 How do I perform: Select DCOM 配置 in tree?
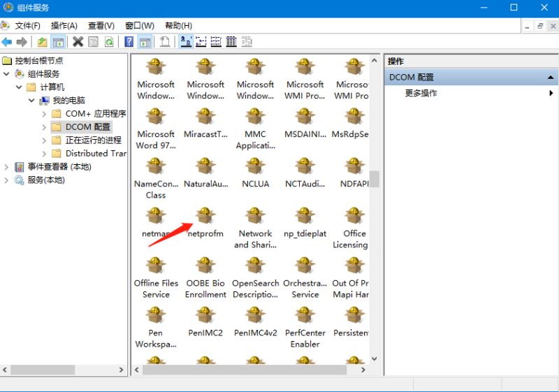[88, 127]
